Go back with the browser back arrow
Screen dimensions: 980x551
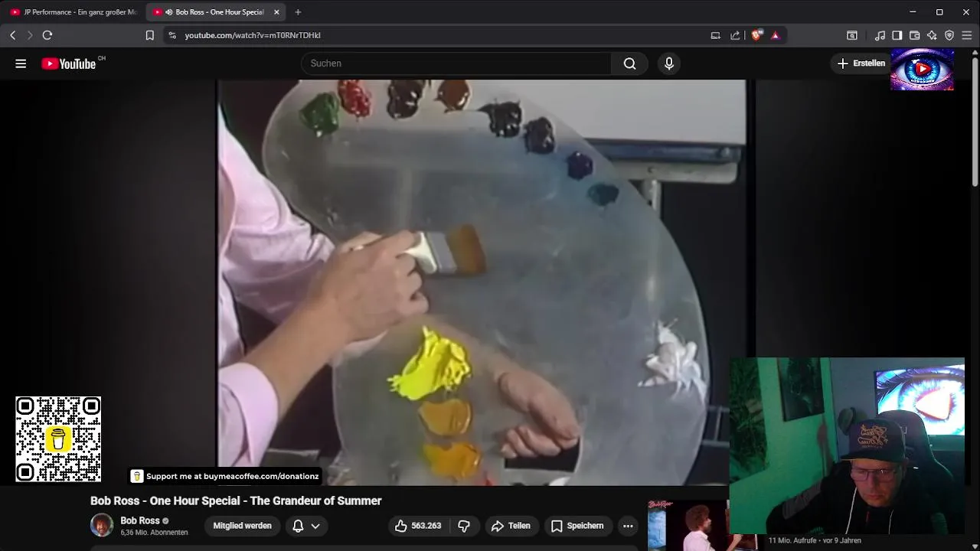point(13,35)
